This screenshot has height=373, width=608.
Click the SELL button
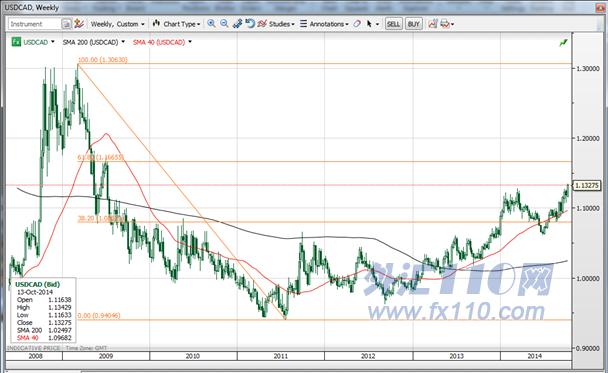[x=393, y=24]
